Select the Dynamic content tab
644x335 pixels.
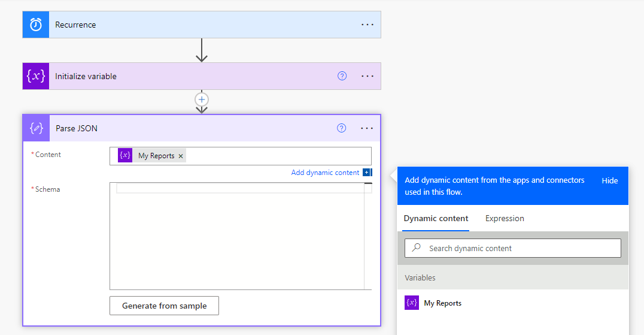(x=436, y=219)
